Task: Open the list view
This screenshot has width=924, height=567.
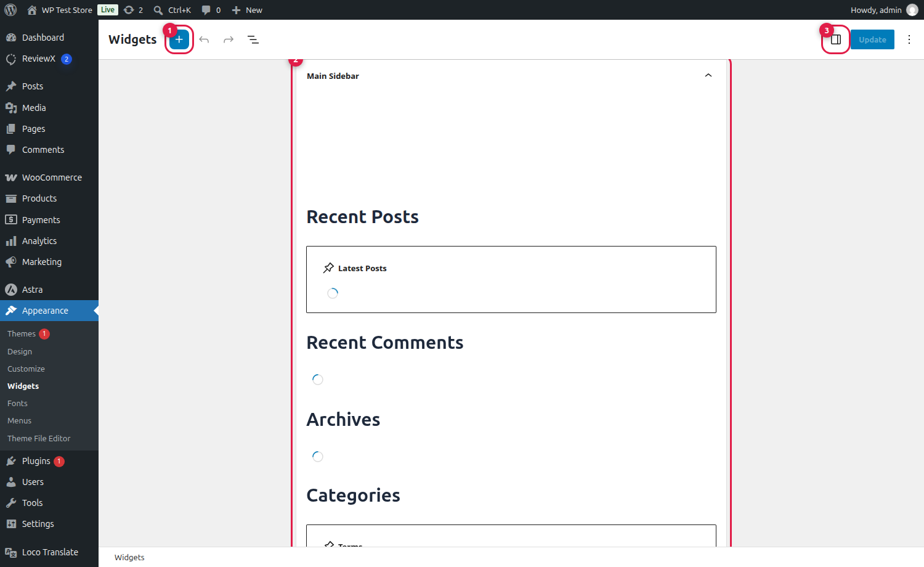Action: (x=253, y=39)
